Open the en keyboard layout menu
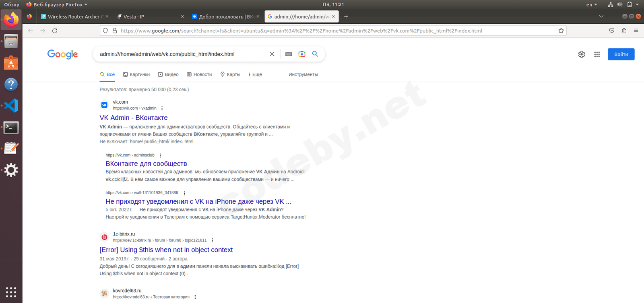This screenshot has width=644, height=303. 592,4
